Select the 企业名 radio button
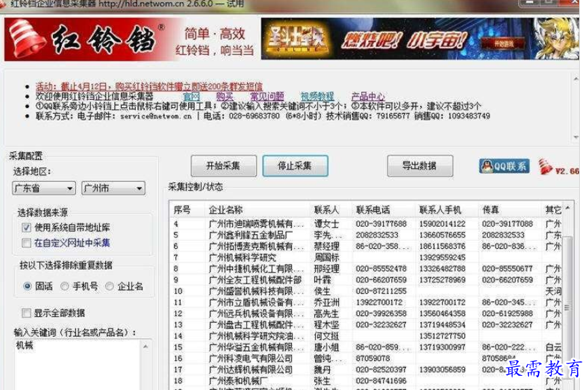Viewport: 588px width, 390px height. [109, 286]
